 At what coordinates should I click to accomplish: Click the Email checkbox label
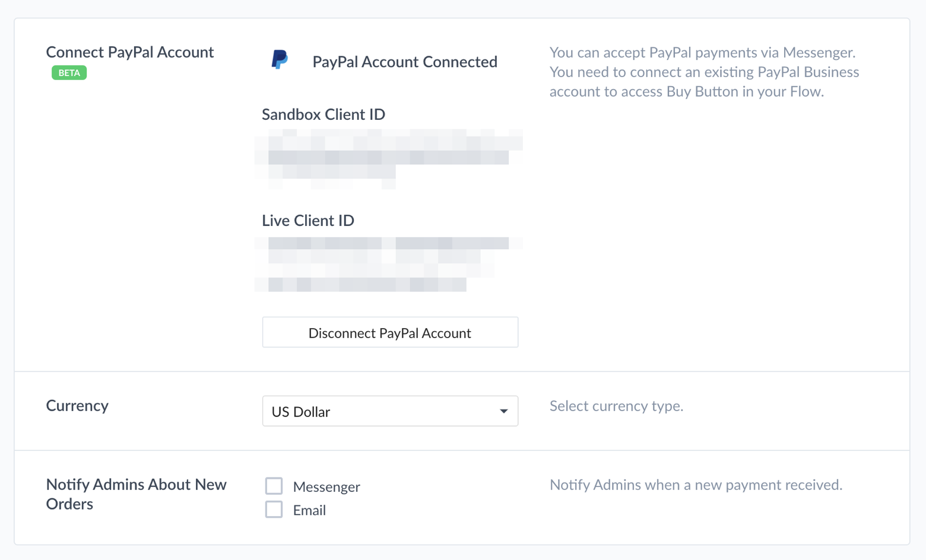click(309, 510)
